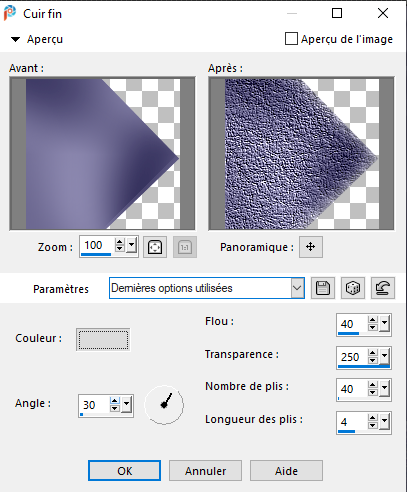Open help with the Aide button
Screen dimensions: 407x492
286,471
